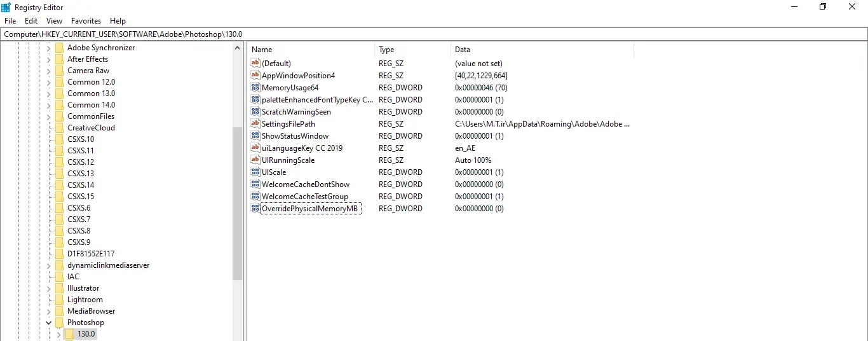Click the 130.0 folder icon
Viewport: 868px width, 341px height.
pos(69,334)
